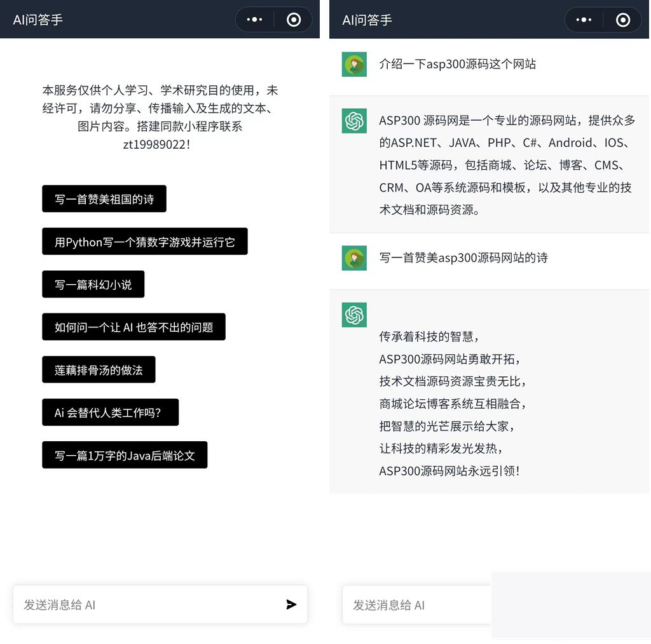651x644 pixels.
Task: Choose "Ai 会替代人类工作吗?"
Action: pos(110,412)
